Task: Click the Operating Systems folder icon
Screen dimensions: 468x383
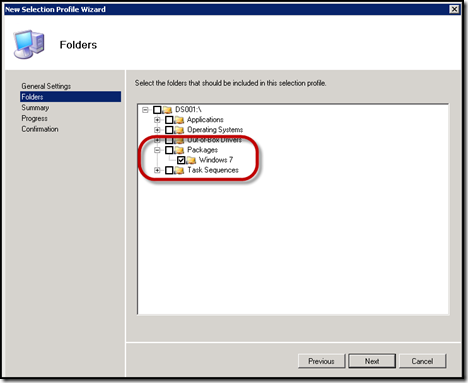Action: coord(179,130)
